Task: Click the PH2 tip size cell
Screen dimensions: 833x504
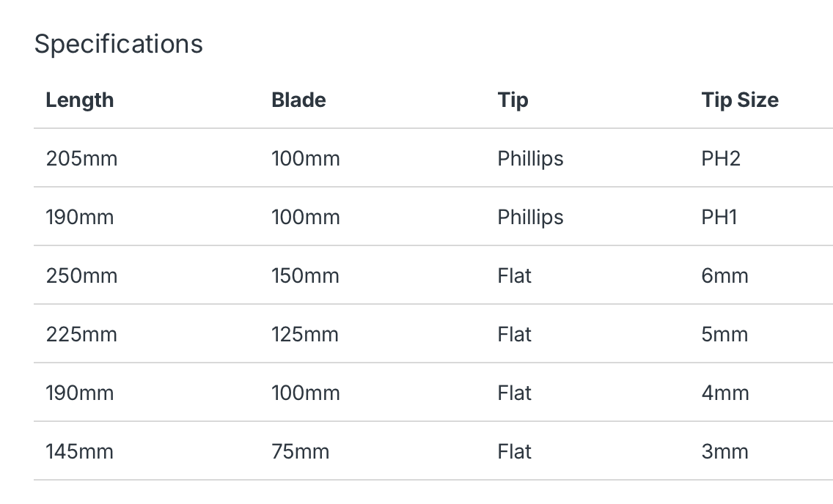Action: [x=721, y=158]
